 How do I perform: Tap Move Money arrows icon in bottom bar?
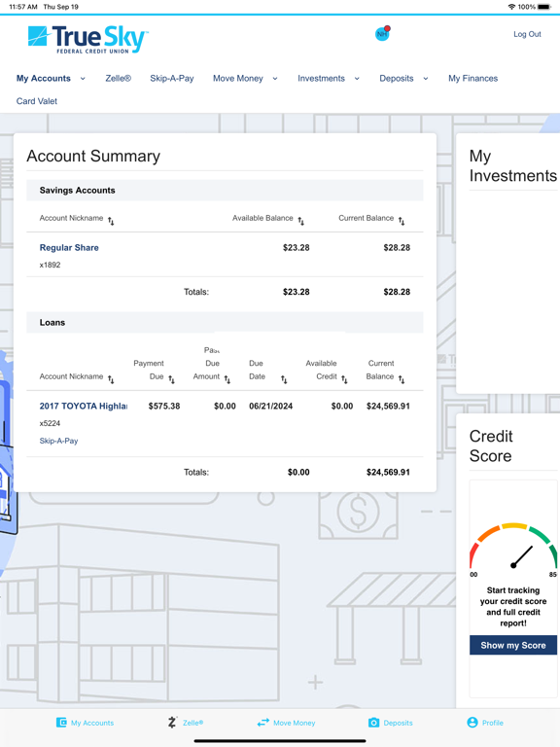(x=262, y=723)
